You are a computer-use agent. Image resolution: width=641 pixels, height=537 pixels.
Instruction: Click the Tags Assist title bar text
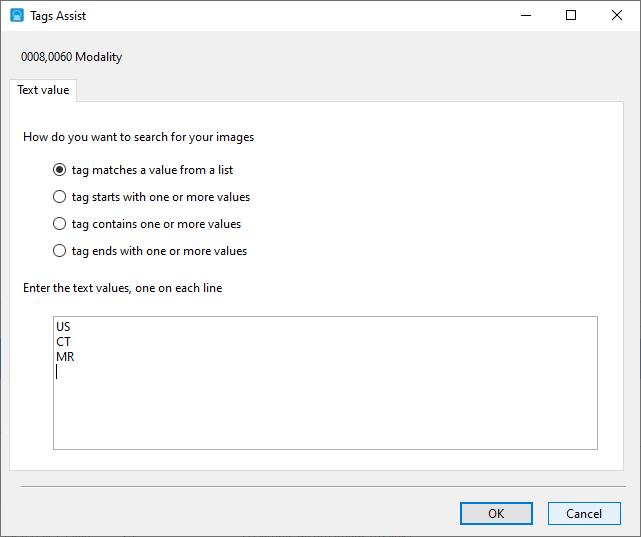58,16
